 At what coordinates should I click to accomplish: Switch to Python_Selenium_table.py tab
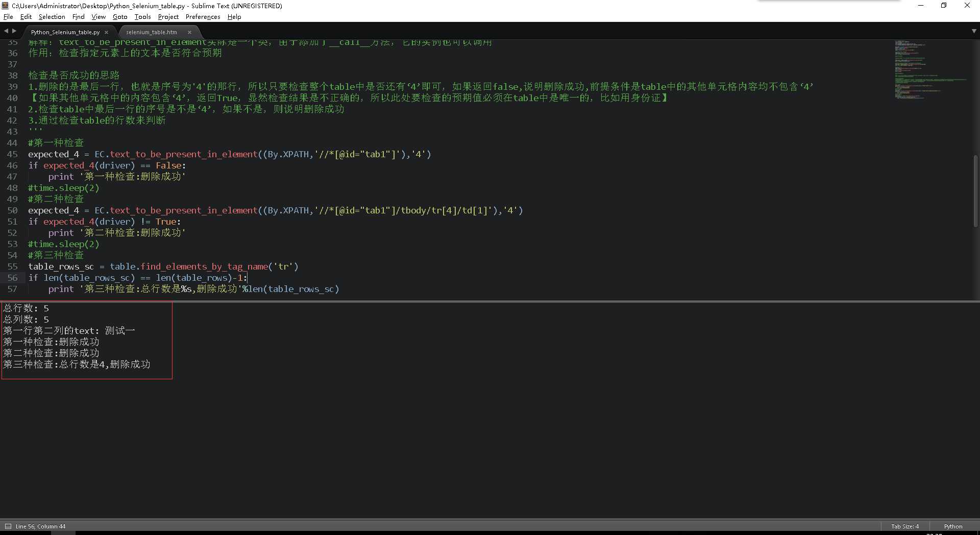point(65,32)
